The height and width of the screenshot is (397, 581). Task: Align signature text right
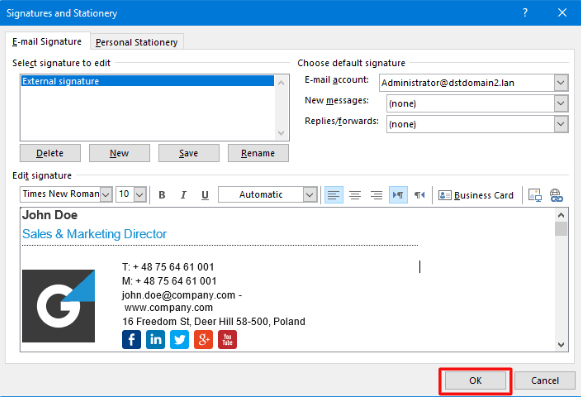click(376, 195)
